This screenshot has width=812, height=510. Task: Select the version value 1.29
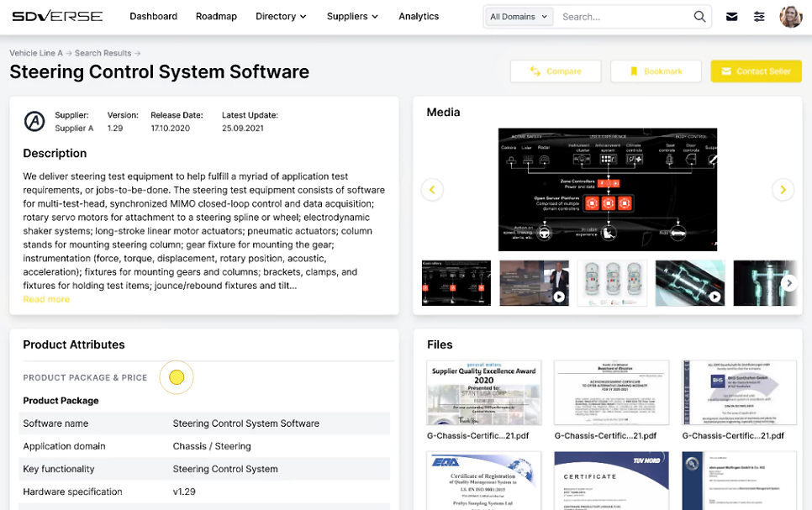point(115,129)
